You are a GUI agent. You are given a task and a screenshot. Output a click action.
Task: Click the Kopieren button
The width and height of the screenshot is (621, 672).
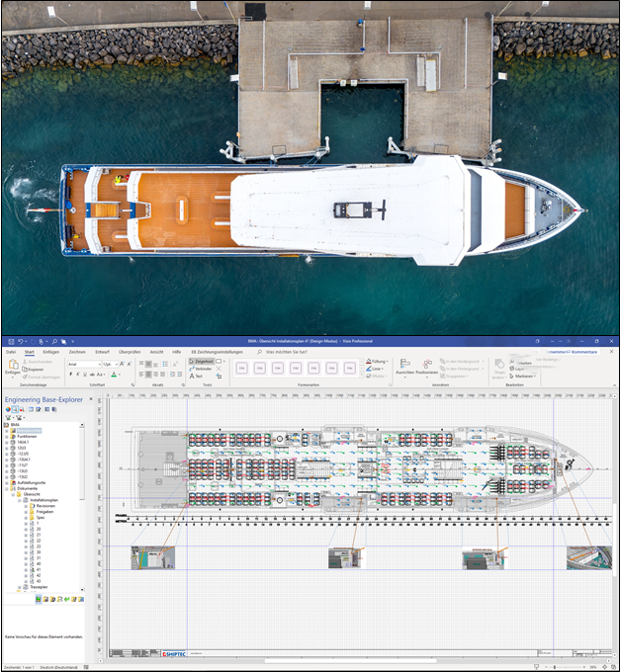click(33, 369)
